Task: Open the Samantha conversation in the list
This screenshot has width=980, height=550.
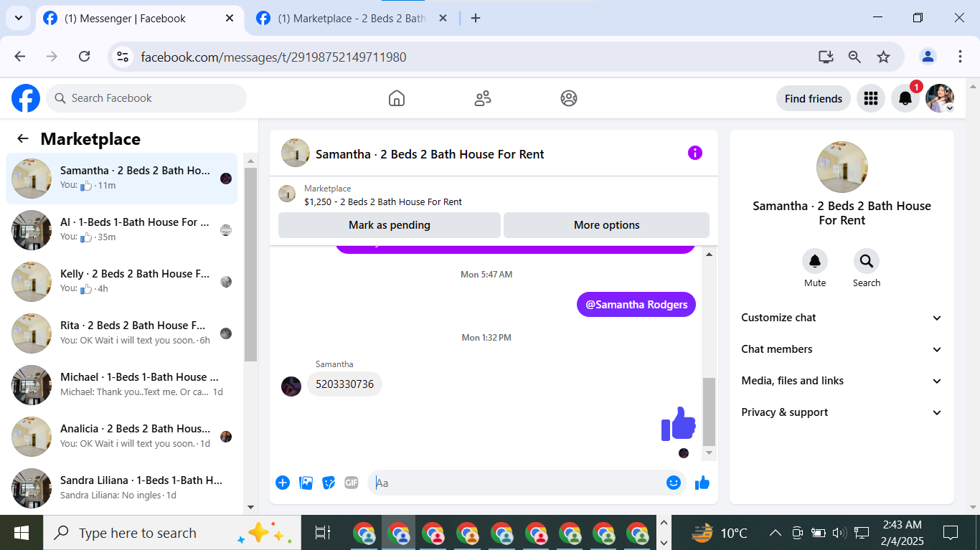Action: pos(122,179)
